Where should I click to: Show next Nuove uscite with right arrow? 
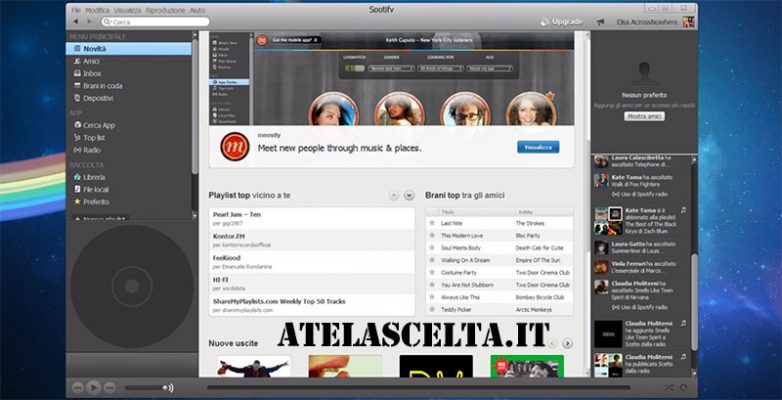point(568,343)
